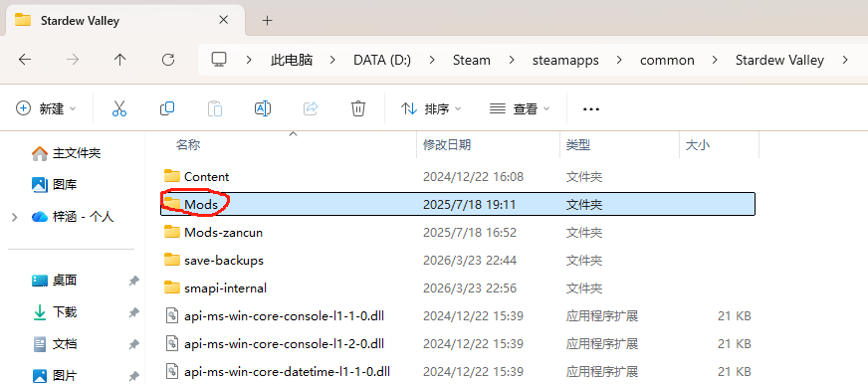
Task: Open the 新建 dropdown
Action: click(x=46, y=108)
